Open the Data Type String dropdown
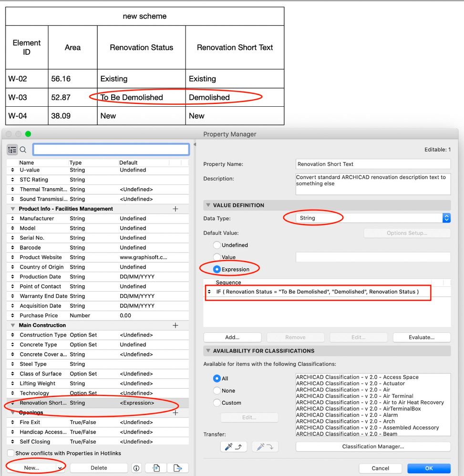Screen dimensions: 464x476 (373, 218)
